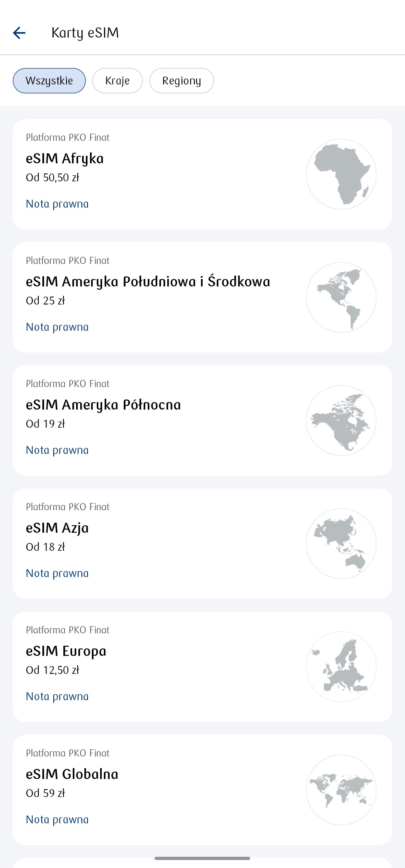Viewport: 405px width, 868px height.
Task: Switch to the Regiony filter
Action: (x=181, y=81)
